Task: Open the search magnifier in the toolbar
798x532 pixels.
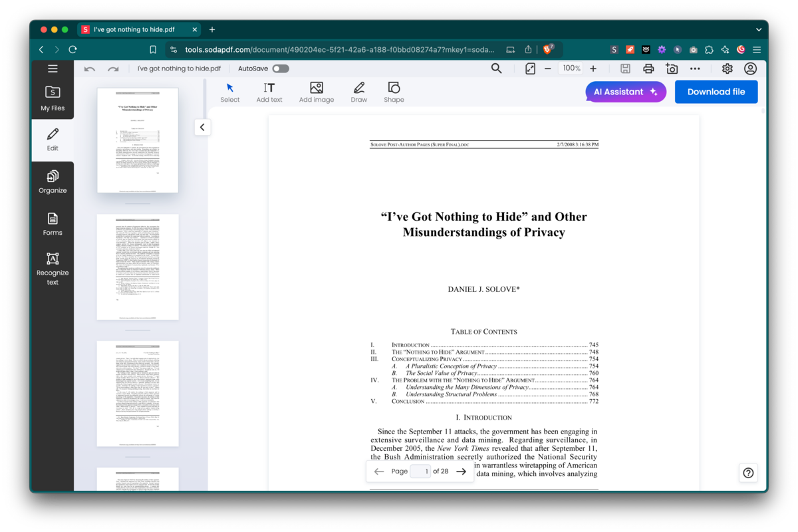Action: (496, 68)
